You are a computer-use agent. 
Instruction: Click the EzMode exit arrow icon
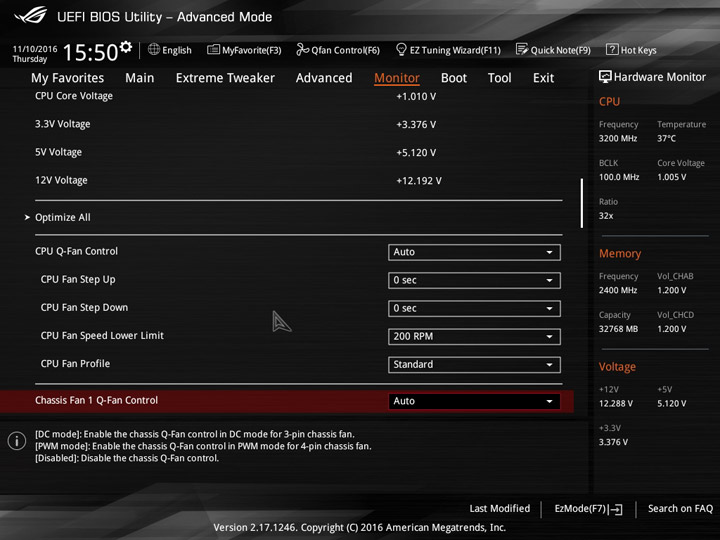coord(615,509)
